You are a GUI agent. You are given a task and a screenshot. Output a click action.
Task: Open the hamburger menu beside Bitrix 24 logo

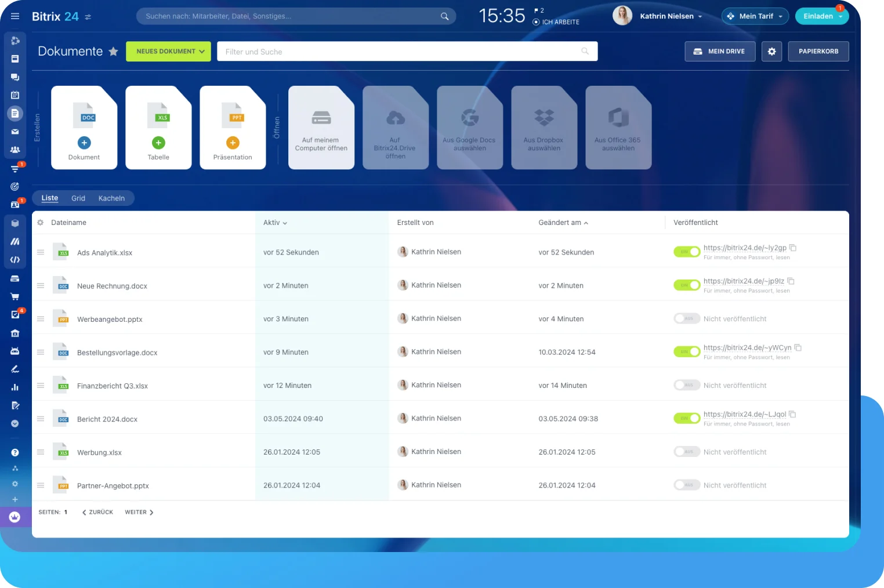15,16
